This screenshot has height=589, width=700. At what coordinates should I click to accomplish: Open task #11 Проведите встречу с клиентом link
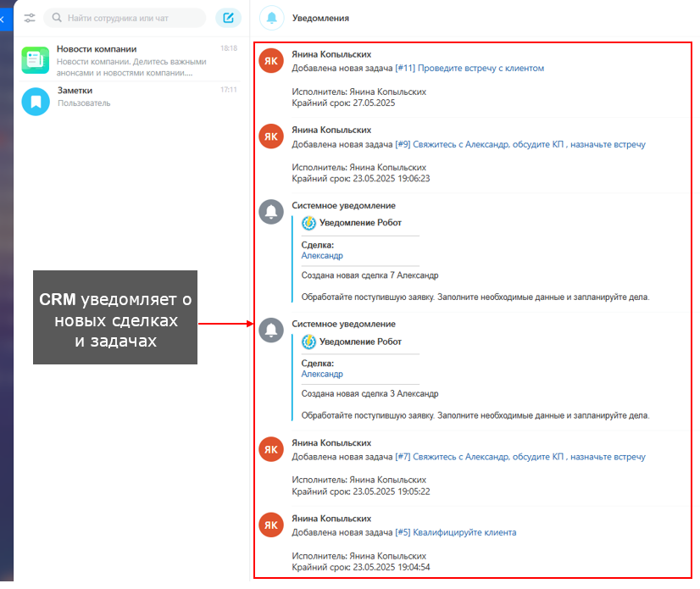pos(469,69)
